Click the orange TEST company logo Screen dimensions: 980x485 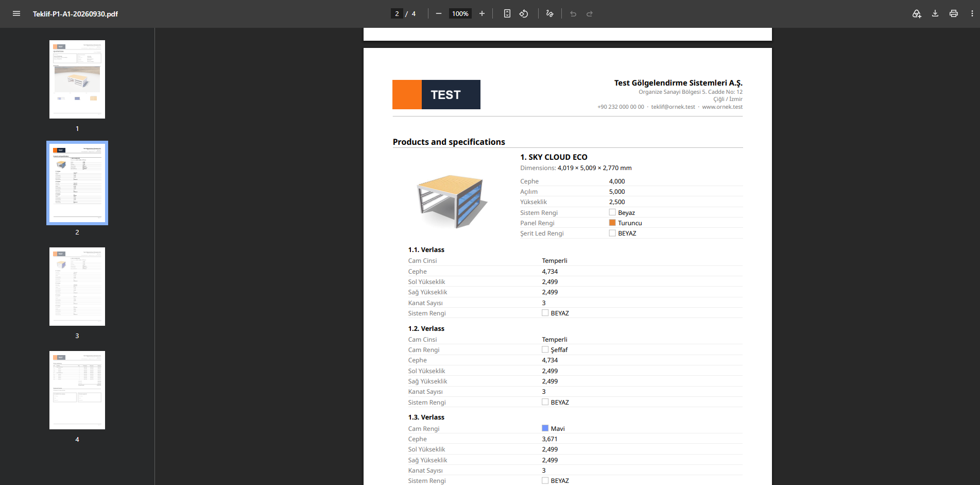[436, 94]
